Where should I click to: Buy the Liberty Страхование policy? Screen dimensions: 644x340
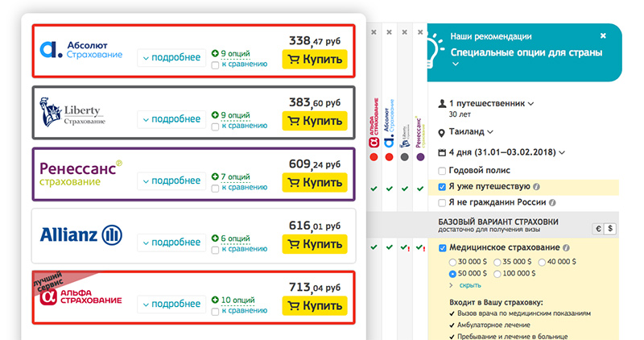tap(315, 121)
